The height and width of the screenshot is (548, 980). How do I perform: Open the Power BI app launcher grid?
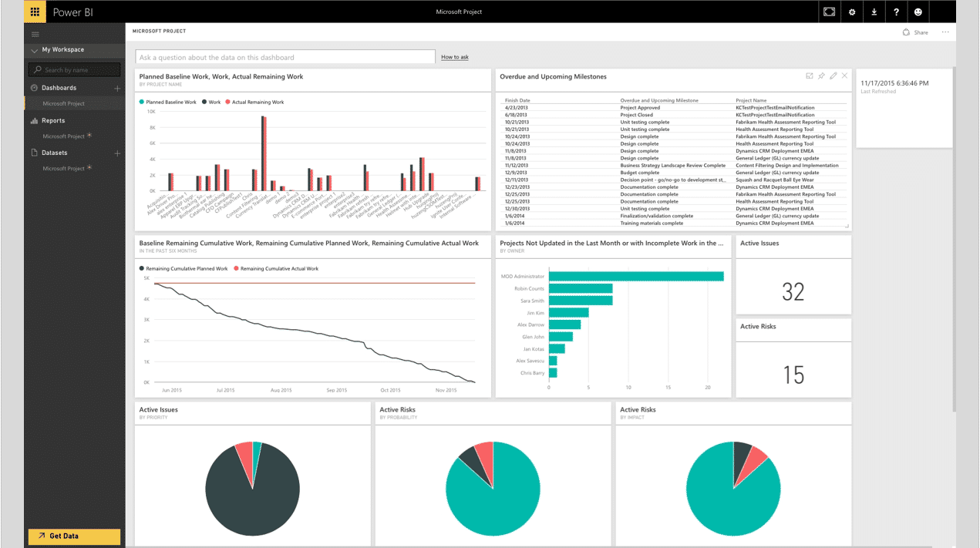pos(35,12)
